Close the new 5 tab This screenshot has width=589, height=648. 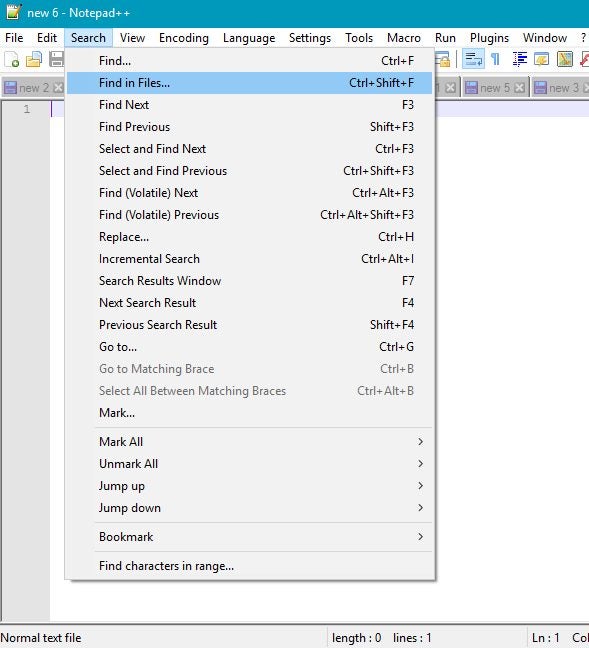pyautogui.click(x=520, y=88)
